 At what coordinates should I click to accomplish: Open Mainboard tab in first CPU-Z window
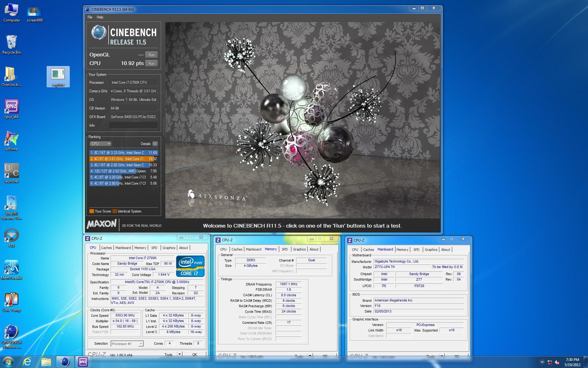[x=123, y=248]
